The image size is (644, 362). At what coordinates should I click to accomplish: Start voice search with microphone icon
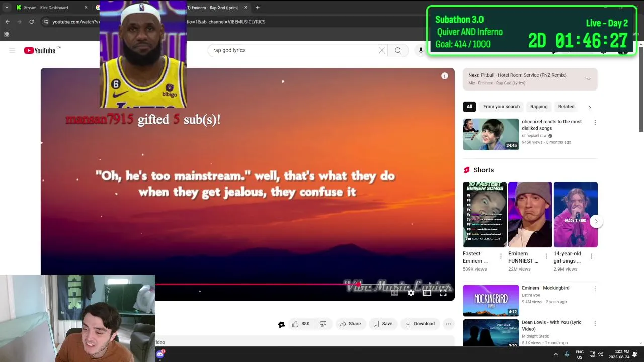421,50
